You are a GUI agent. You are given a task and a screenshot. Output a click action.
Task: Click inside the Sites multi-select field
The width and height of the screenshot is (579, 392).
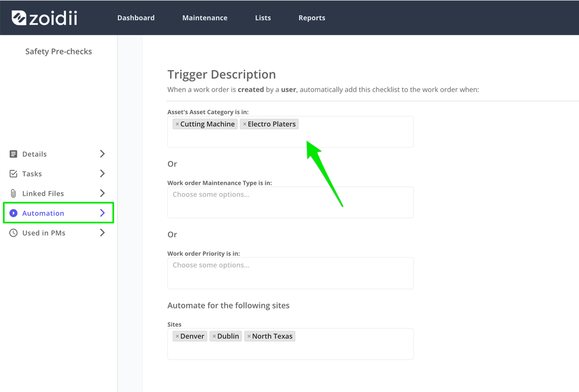[290, 344]
